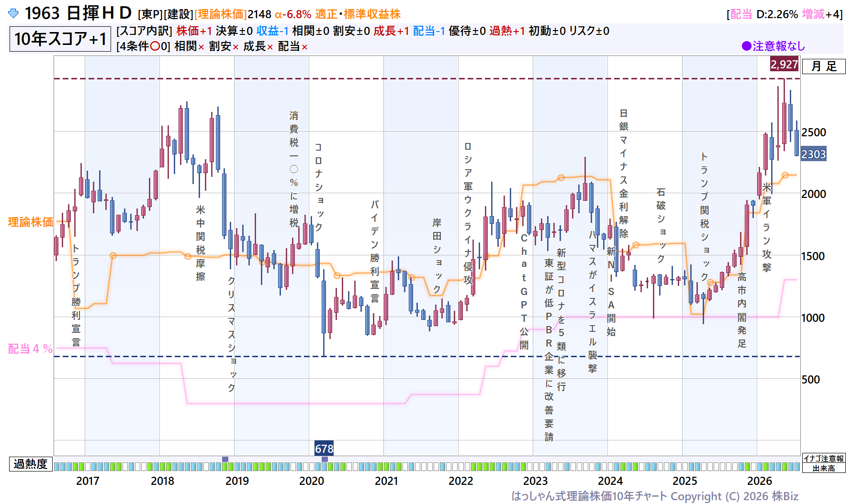852x504 pixels.
Task: Click the 過熱度 label box
Action: [x=31, y=464]
